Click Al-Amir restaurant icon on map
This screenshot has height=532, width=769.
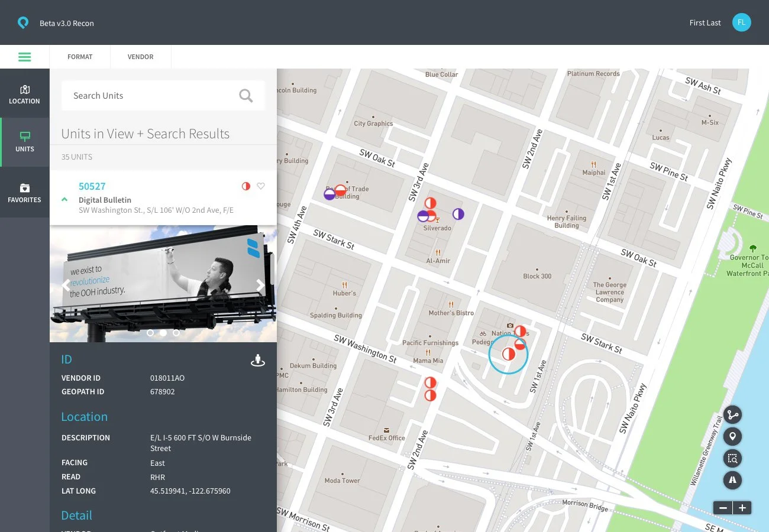(x=438, y=252)
